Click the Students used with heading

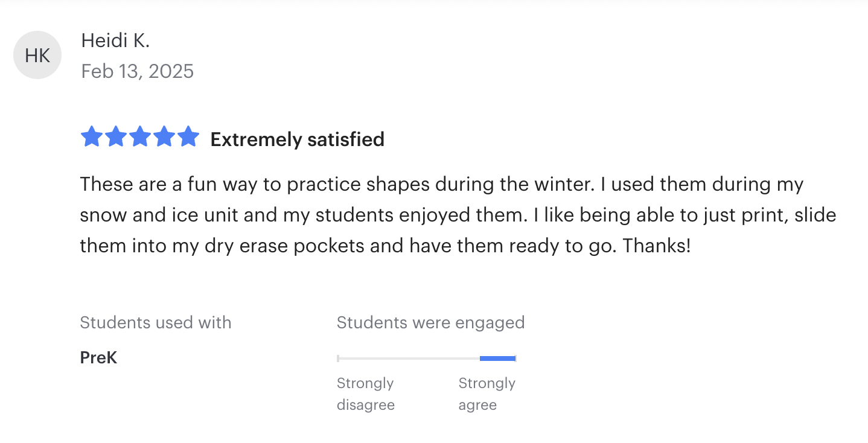[x=156, y=322]
